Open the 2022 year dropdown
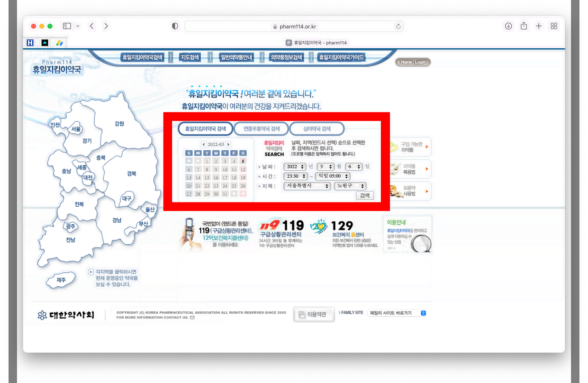Viewport: 588px width, 383px height. pyautogui.click(x=295, y=167)
